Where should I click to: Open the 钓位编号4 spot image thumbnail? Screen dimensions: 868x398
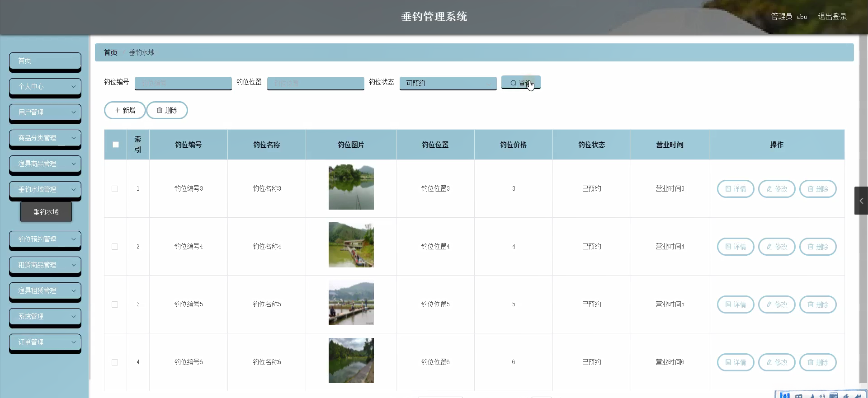pos(351,245)
